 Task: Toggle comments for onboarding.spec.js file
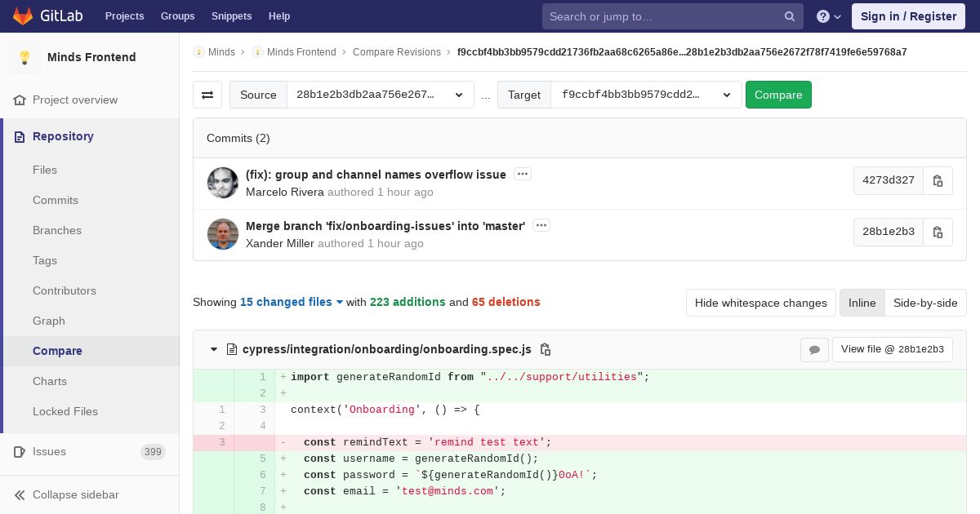(814, 350)
